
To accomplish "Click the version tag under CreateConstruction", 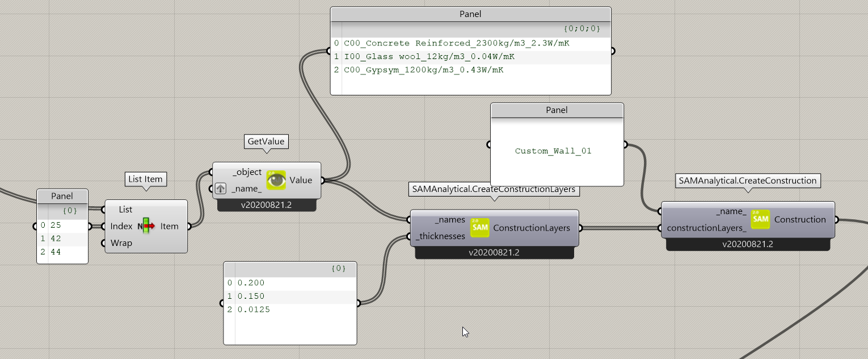I will tap(748, 244).
